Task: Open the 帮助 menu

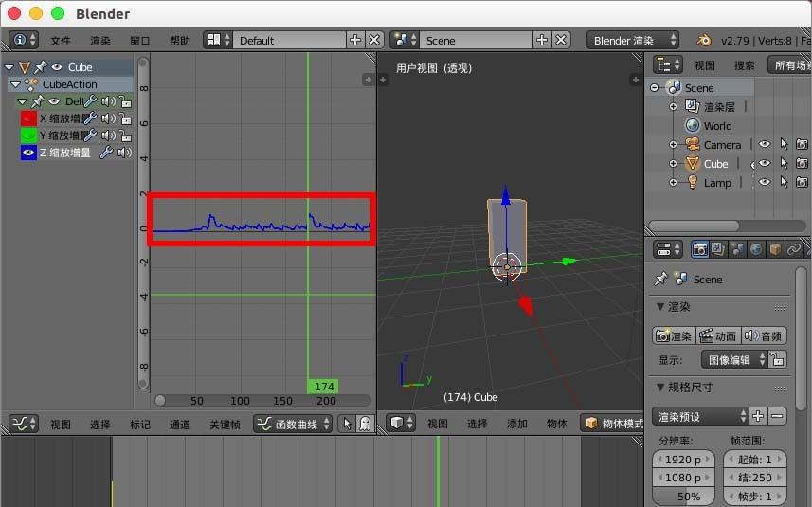Action: click(180, 41)
